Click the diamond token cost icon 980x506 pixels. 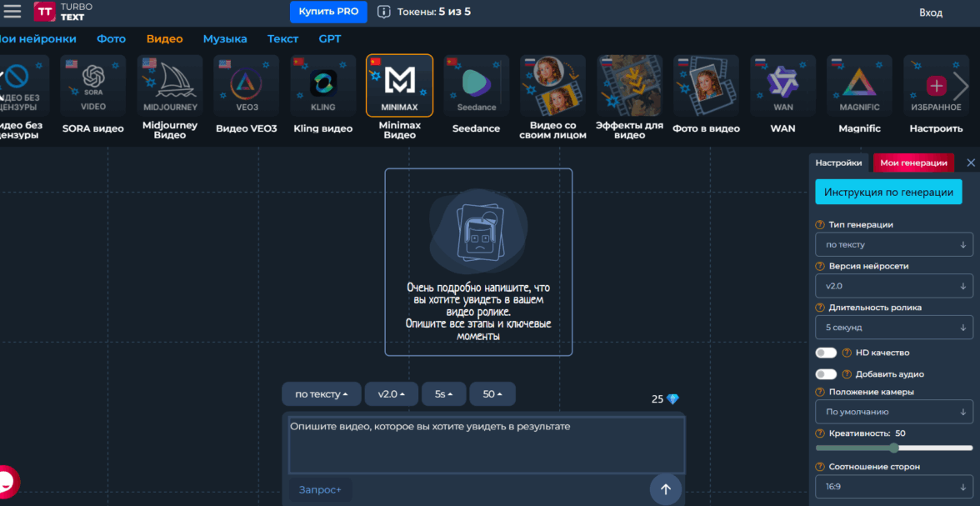click(672, 399)
